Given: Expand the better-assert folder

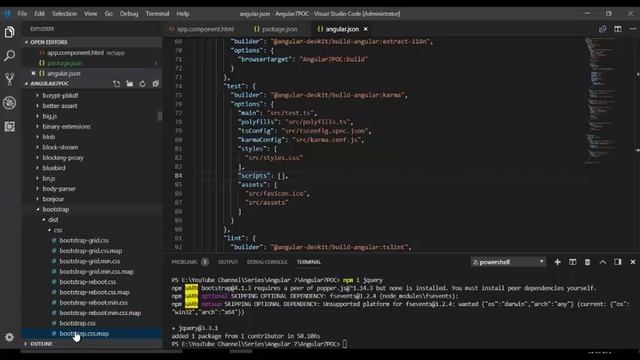Looking at the screenshot, I should 60,106.
